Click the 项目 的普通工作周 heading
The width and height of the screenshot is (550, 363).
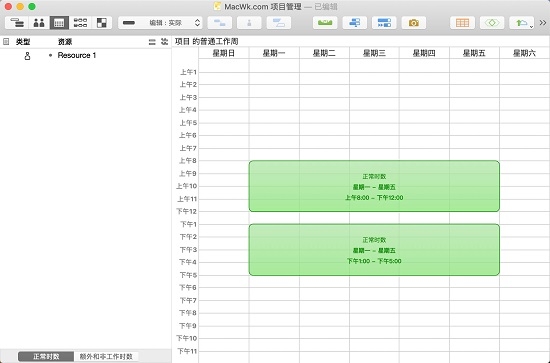point(207,41)
